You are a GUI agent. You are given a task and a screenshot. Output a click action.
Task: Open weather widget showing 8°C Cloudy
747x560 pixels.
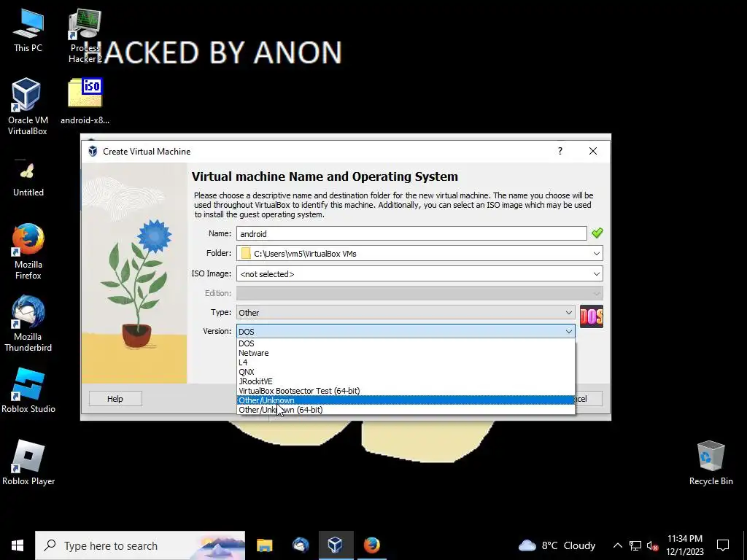click(x=557, y=545)
